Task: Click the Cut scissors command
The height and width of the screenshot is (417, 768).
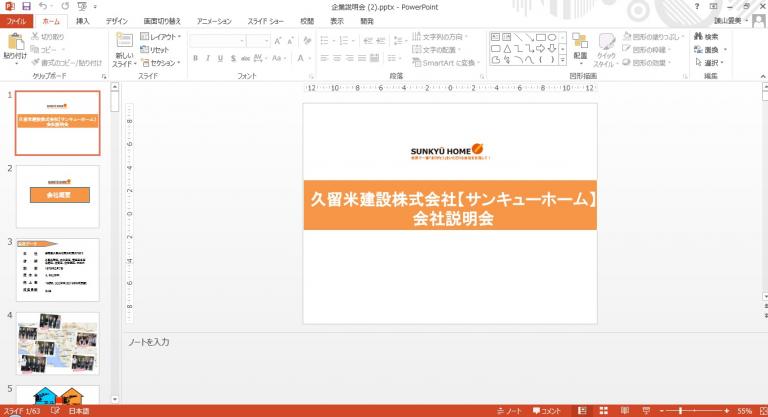Action: [x=48, y=37]
